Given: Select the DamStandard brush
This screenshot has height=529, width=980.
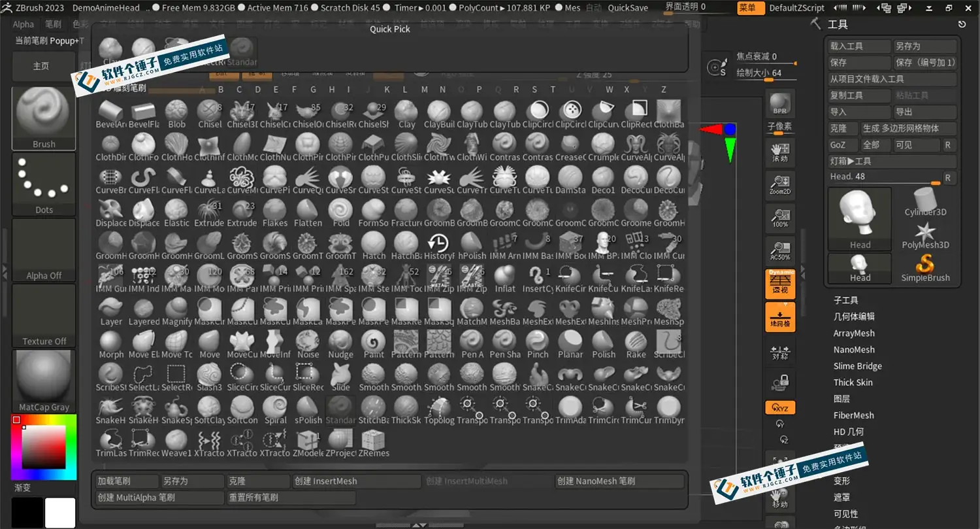Looking at the screenshot, I should pyautogui.click(x=570, y=180).
